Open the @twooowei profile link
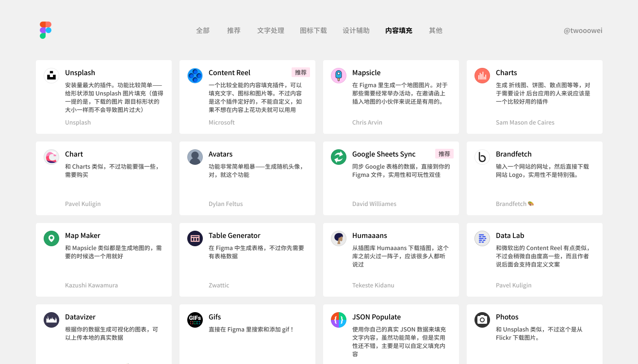Viewport: 638px width, 364px height. pos(583,31)
